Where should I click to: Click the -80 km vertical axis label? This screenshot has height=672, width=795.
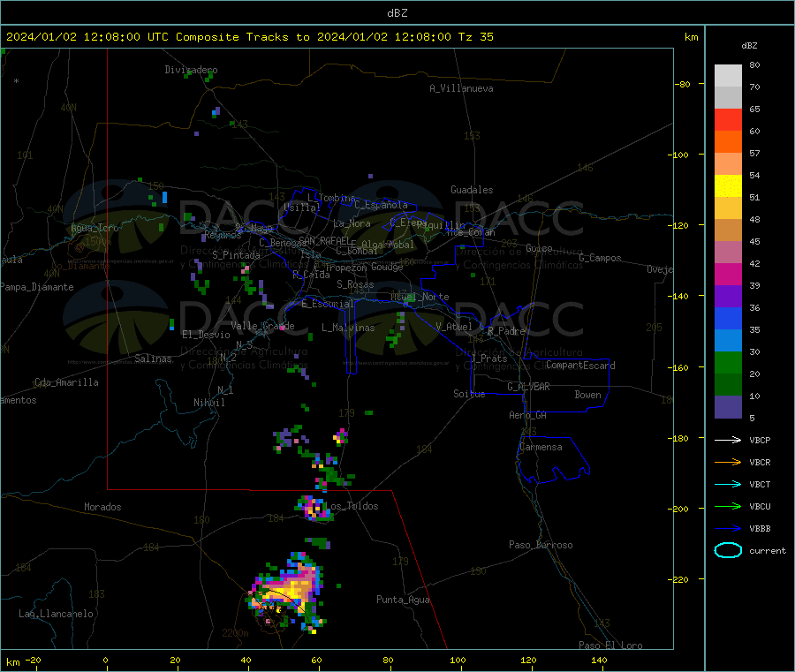coord(683,84)
